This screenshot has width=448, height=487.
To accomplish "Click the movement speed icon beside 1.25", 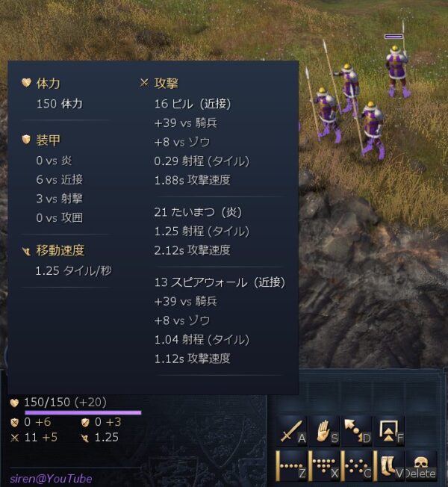I will pos(85,438).
